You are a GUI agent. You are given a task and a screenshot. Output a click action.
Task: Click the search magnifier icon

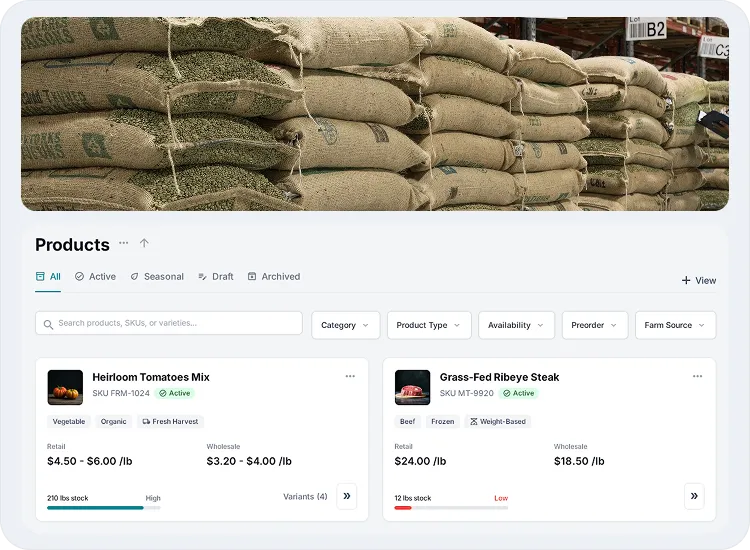point(48,324)
